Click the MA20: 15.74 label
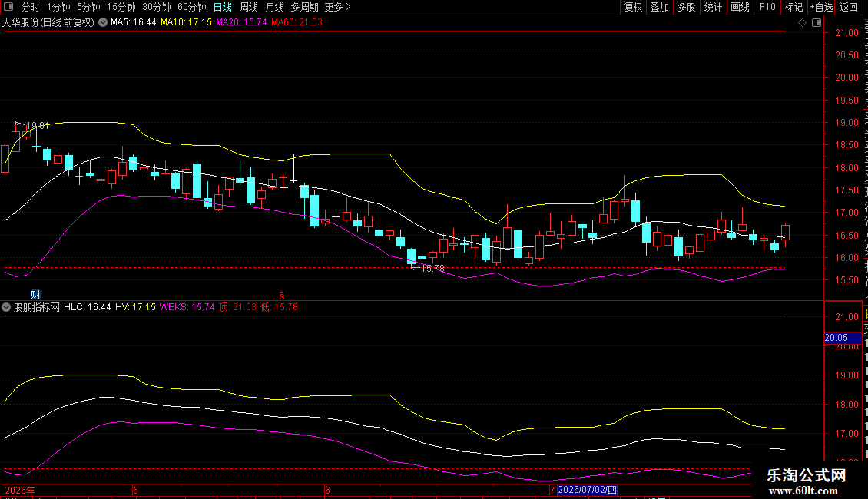 [241, 23]
